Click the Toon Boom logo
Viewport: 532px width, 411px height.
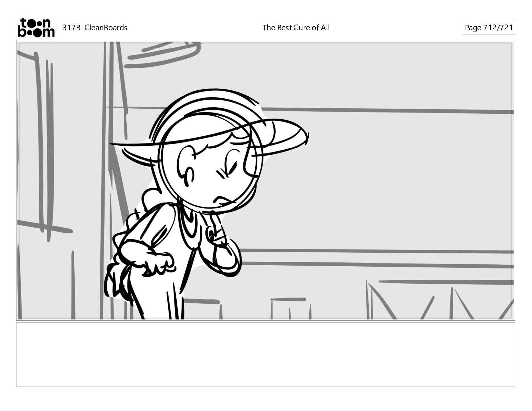36,27
